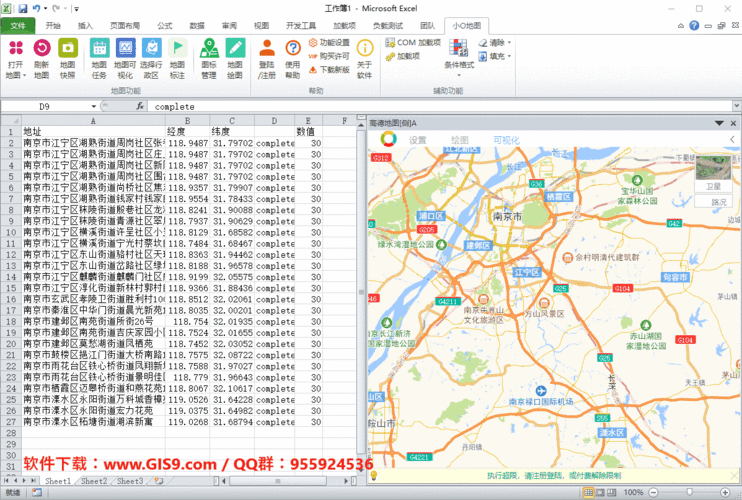This screenshot has width=742, height=500.
Task: Click the zoom slider handle in status bar
Action: pos(689,492)
